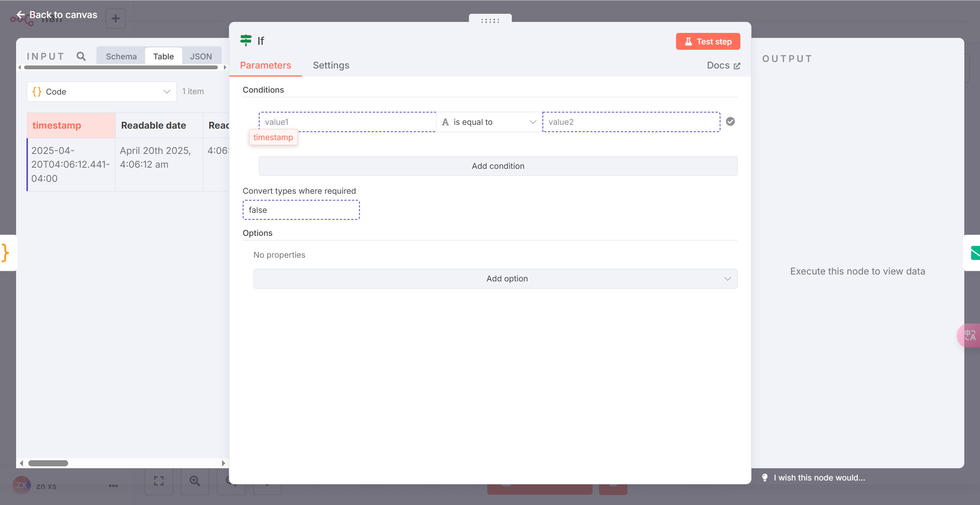Click the drag handle dots above panel
980x505 pixels.
[490, 21]
